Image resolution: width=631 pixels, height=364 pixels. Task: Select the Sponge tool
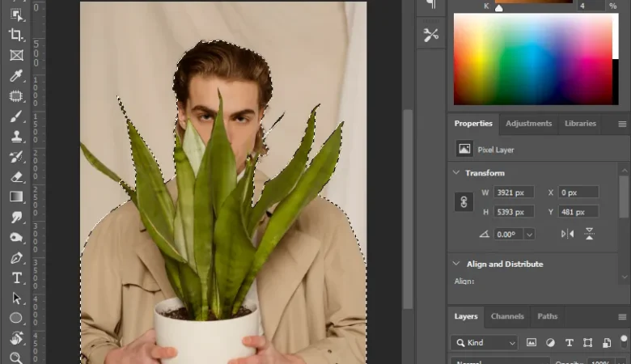(16, 237)
